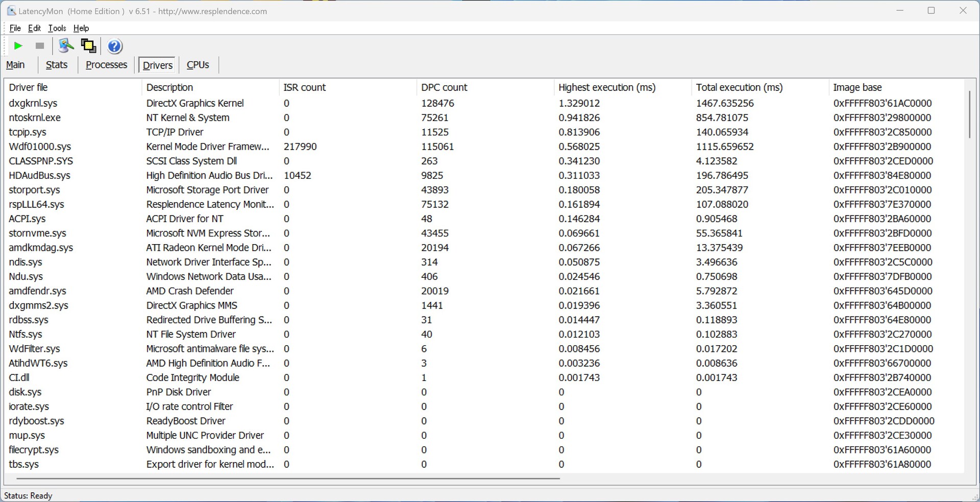This screenshot has width=980, height=502.
Task: Click the gray stop monitor icon
Action: tap(40, 46)
